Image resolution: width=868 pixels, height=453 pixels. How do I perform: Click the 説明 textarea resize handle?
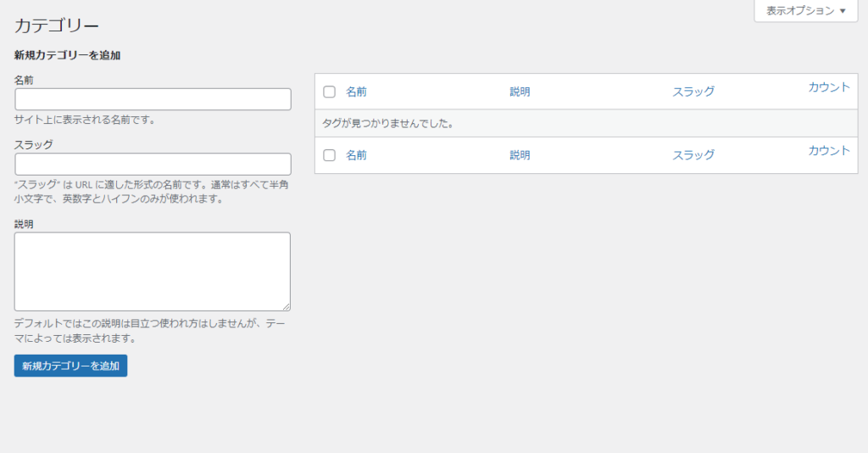(x=287, y=307)
